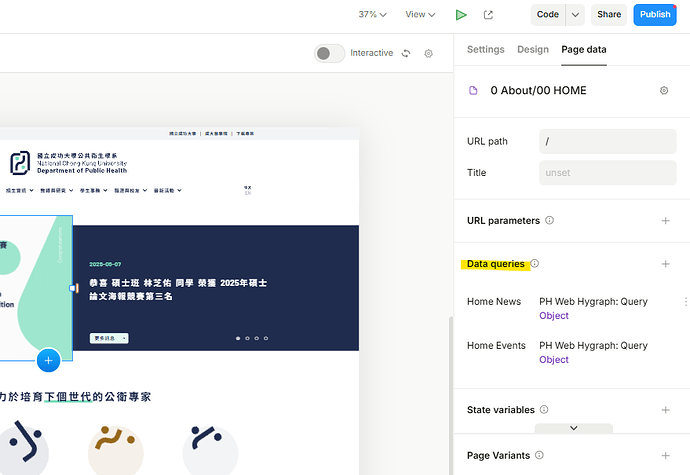This screenshot has height=475, width=690.
Task: Open Home News query Object link
Action: pos(553,316)
